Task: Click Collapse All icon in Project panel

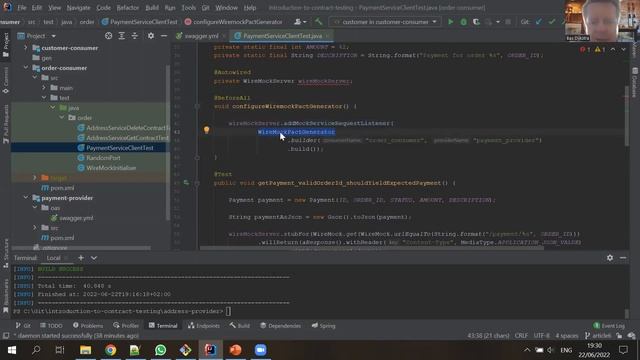Action: (x=135, y=36)
